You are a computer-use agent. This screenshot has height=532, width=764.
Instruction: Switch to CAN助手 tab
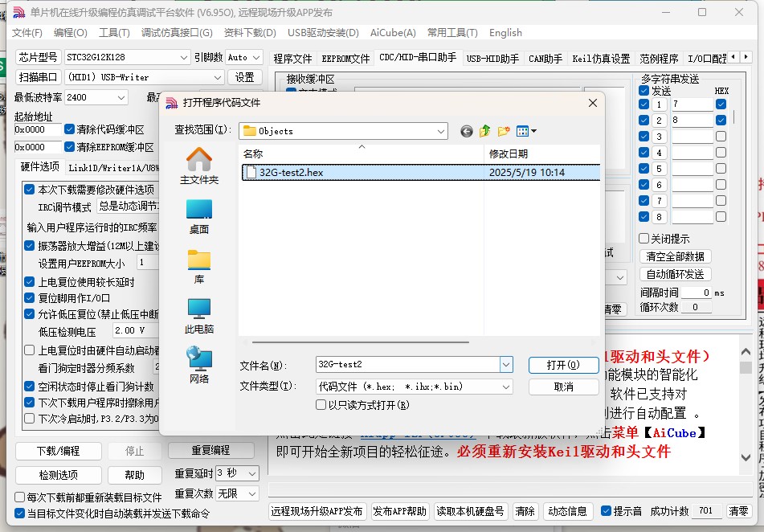[545, 59]
